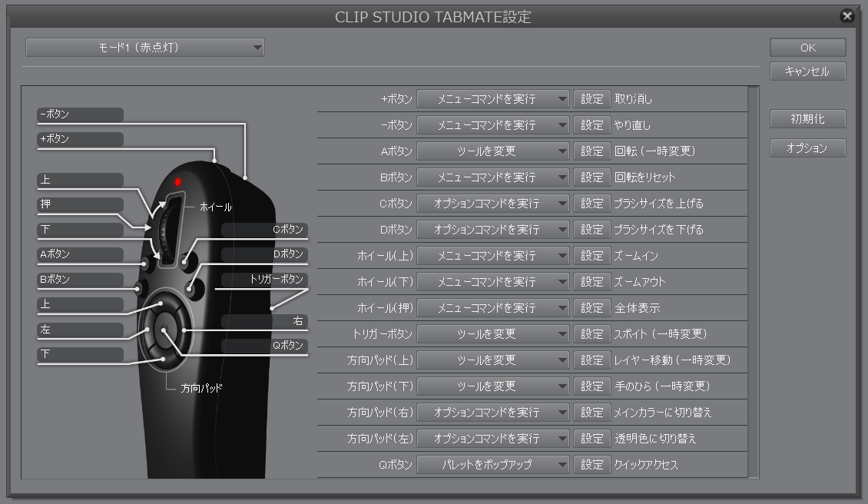Click the 初期化 reset button
The width and height of the screenshot is (868, 504).
coord(807,119)
